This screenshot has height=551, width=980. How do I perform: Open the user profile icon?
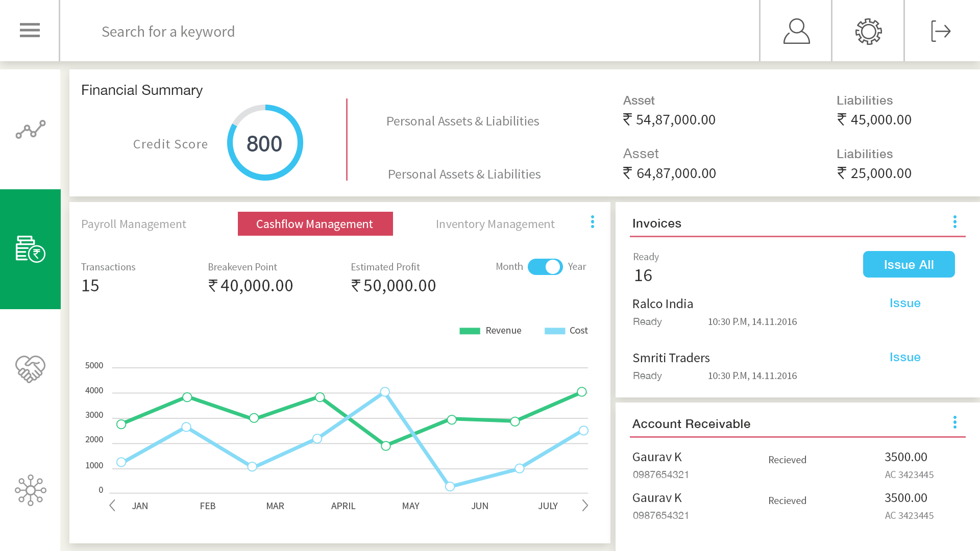tap(796, 31)
